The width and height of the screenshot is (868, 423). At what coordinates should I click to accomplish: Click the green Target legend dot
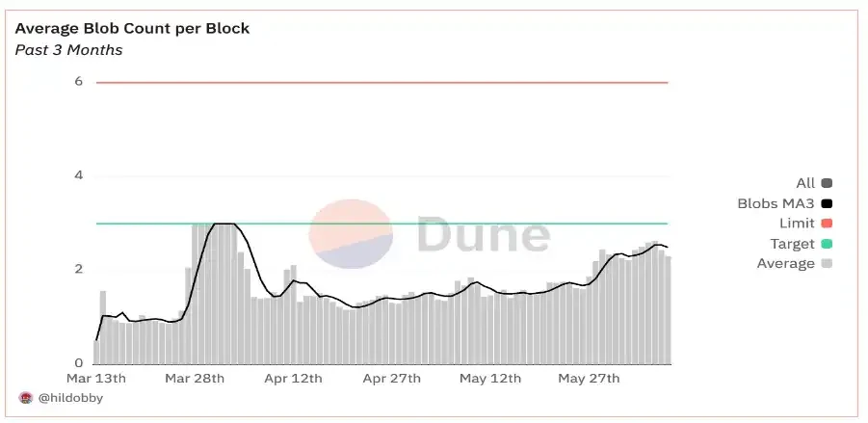tap(827, 244)
